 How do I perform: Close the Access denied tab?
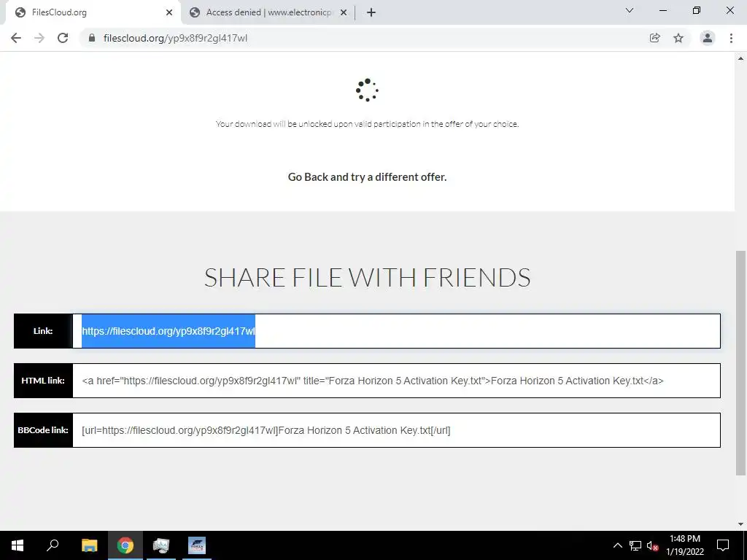pos(344,12)
